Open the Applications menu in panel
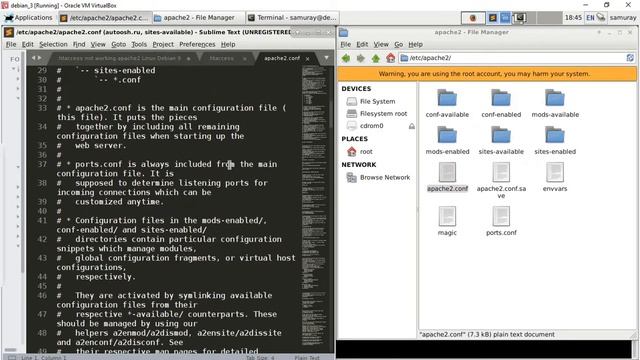 29,18
